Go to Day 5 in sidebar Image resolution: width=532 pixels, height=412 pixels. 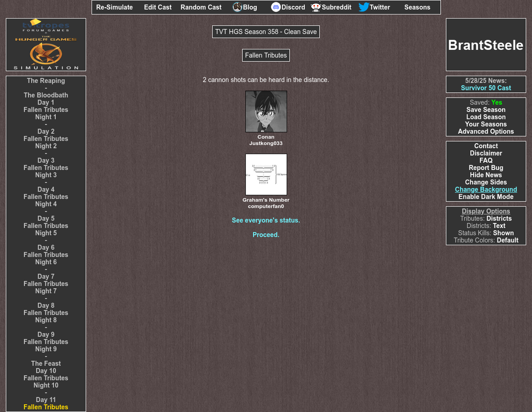[x=46, y=218]
